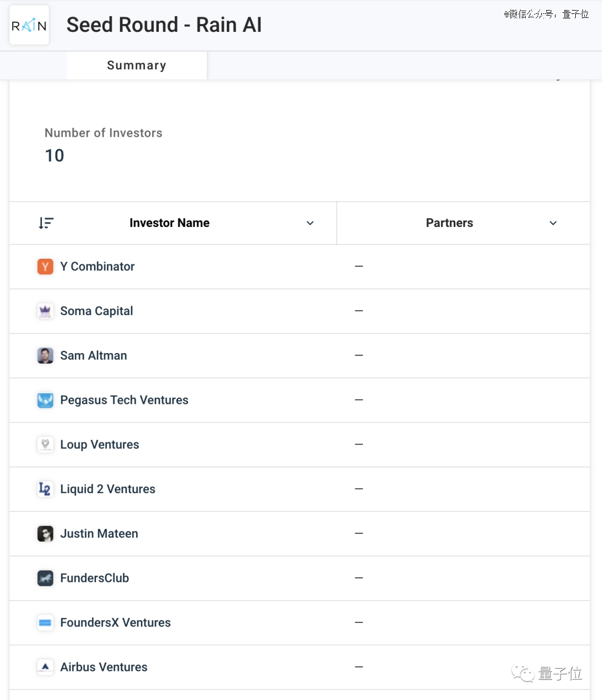Image resolution: width=602 pixels, height=700 pixels.
Task: Click the Seed Round - Rain AI title
Action: pos(164,25)
